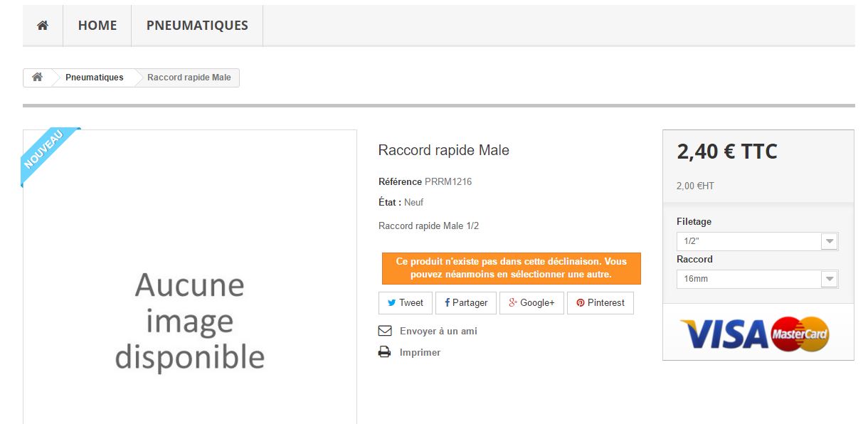Click the home icon in top navigation bar
This screenshot has width=868, height=424.
point(43,26)
